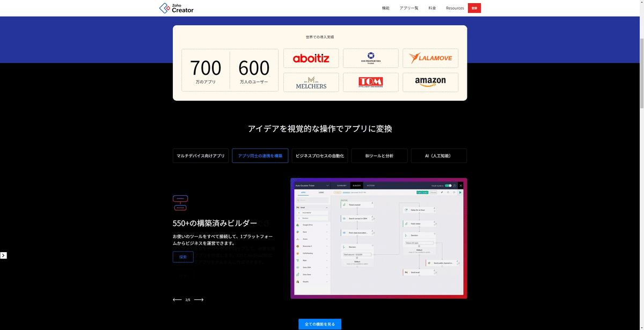Select the マルチデバイス向けアプリ tab
The image size is (644, 330).
(201, 156)
